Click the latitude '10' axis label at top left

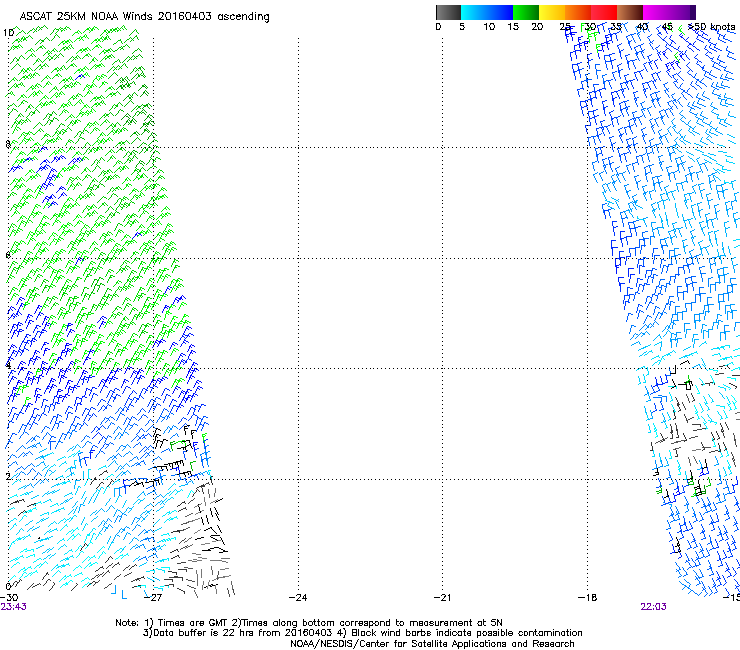(8, 33)
